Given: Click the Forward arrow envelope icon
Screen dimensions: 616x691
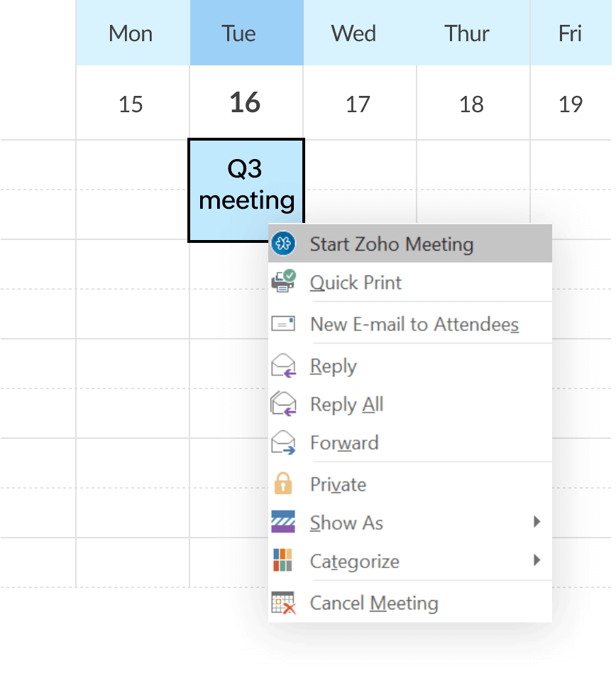Looking at the screenshot, I should pos(284,442).
